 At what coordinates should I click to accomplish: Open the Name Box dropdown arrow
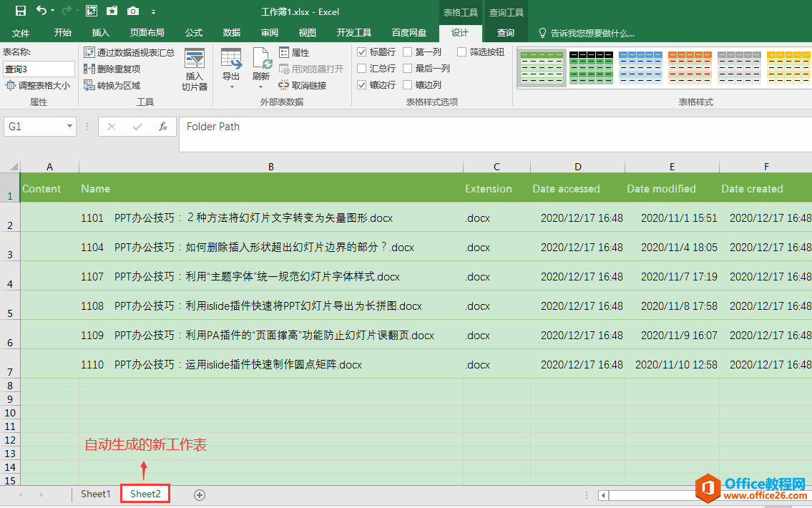point(69,127)
